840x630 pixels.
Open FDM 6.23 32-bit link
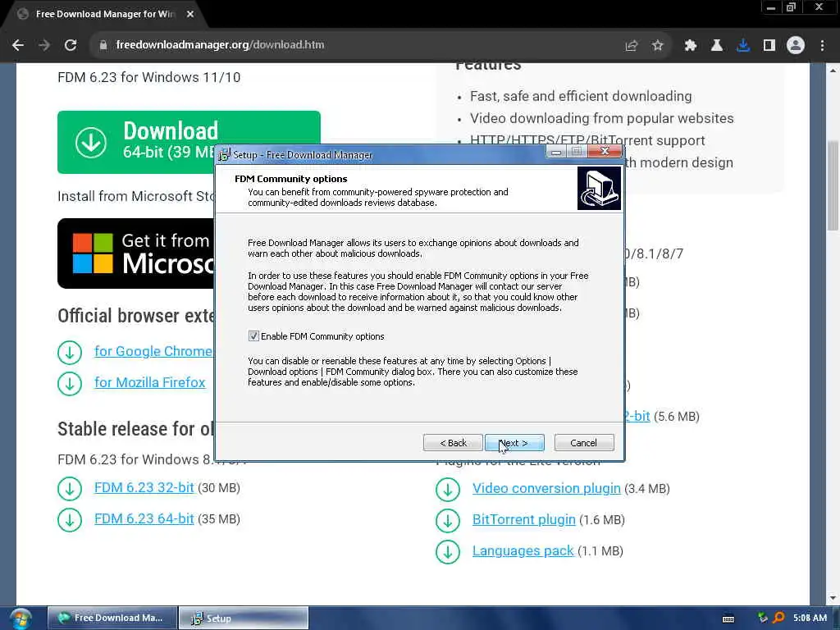144,487
